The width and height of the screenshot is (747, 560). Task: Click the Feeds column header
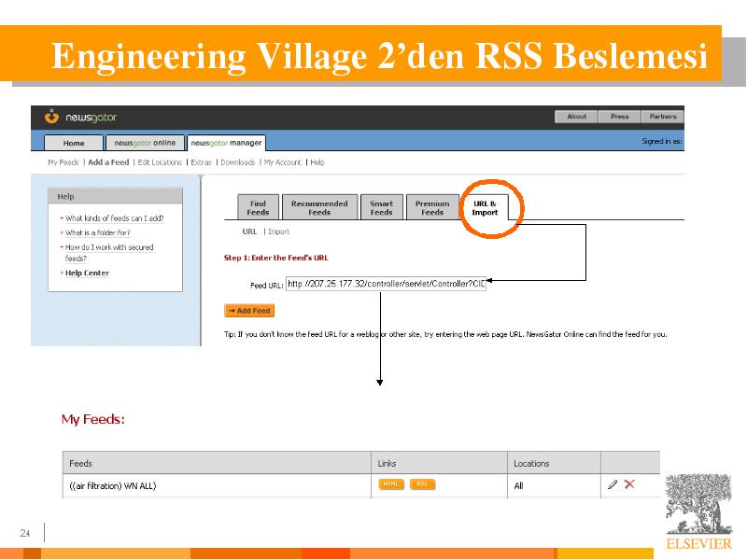click(217, 463)
